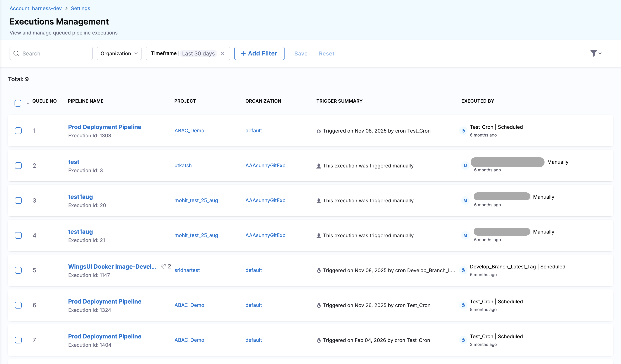The width and height of the screenshot is (621, 364).
Task: Open the utkatsh project link
Action: click(x=183, y=166)
